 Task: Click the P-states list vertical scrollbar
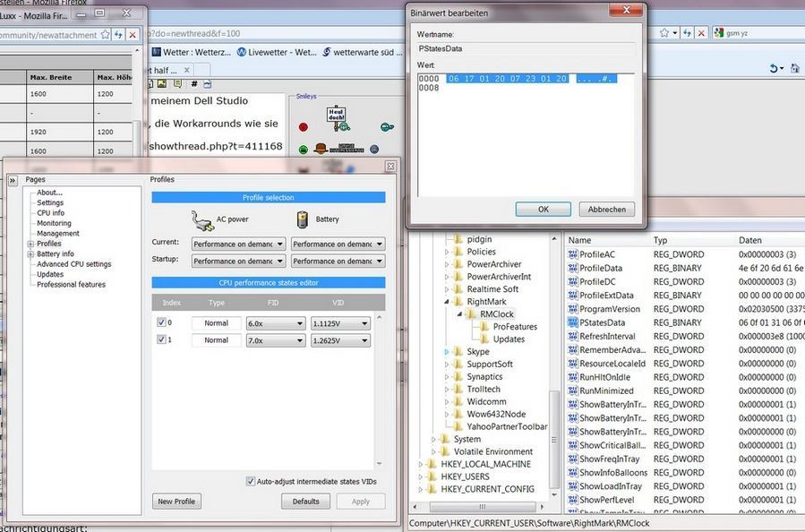tap(379, 390)
